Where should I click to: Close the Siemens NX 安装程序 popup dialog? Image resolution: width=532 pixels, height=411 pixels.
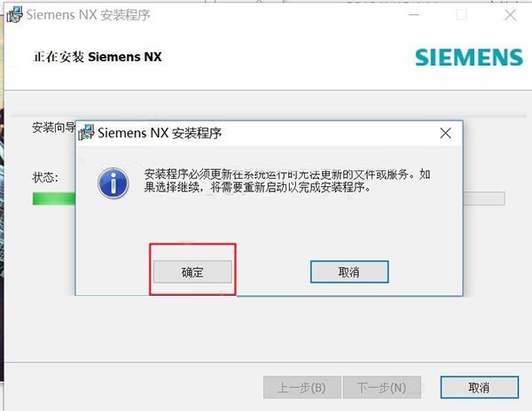pyautogui.click(x=445, y=133)
